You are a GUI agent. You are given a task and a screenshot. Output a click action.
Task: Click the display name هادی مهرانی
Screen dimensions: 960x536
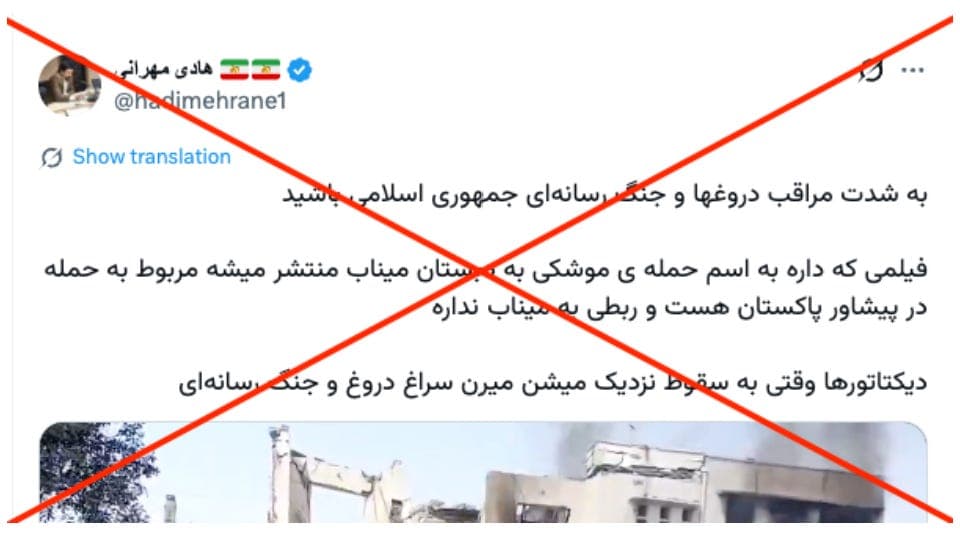(163, 69)
